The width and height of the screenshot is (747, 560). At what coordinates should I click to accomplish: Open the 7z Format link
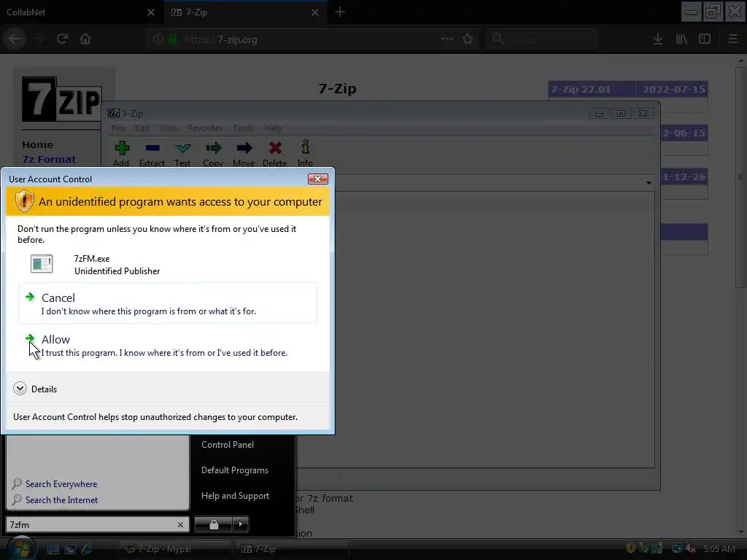pyautogui.click(x=49, y=159)
